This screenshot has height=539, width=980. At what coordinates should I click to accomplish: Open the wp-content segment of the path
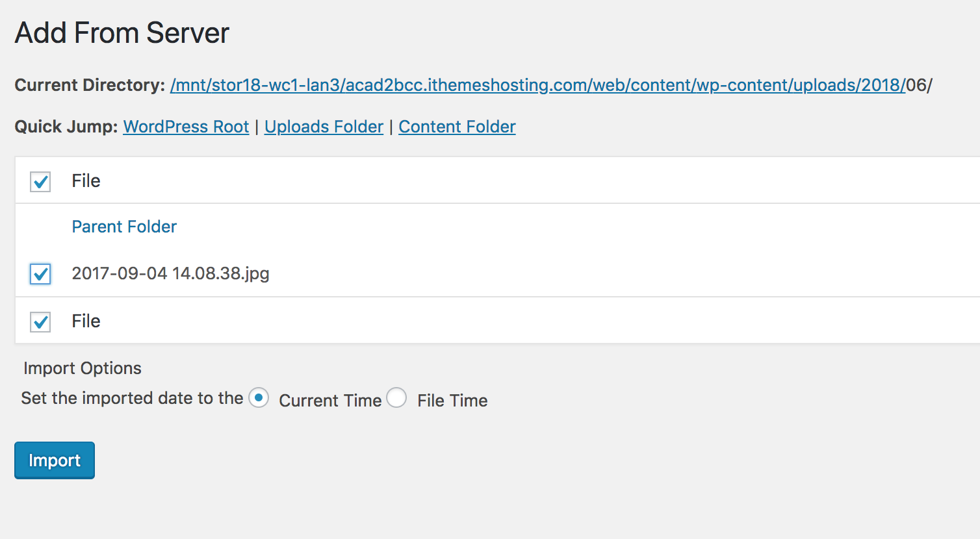coord(742,85)
